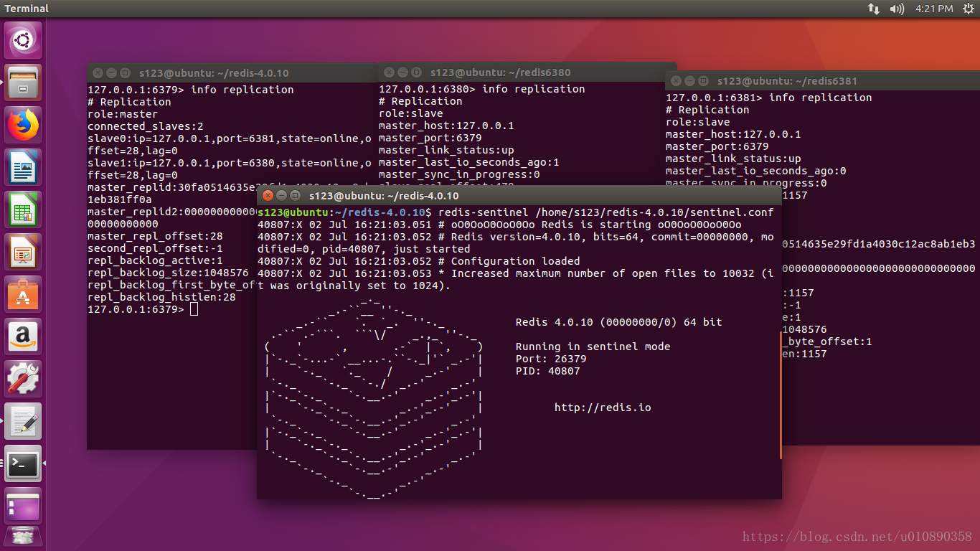Click the http://redis.io text in sentinel output
This screenshot has width=980, height=551.
pyautogui.click(x=603, y=408)
